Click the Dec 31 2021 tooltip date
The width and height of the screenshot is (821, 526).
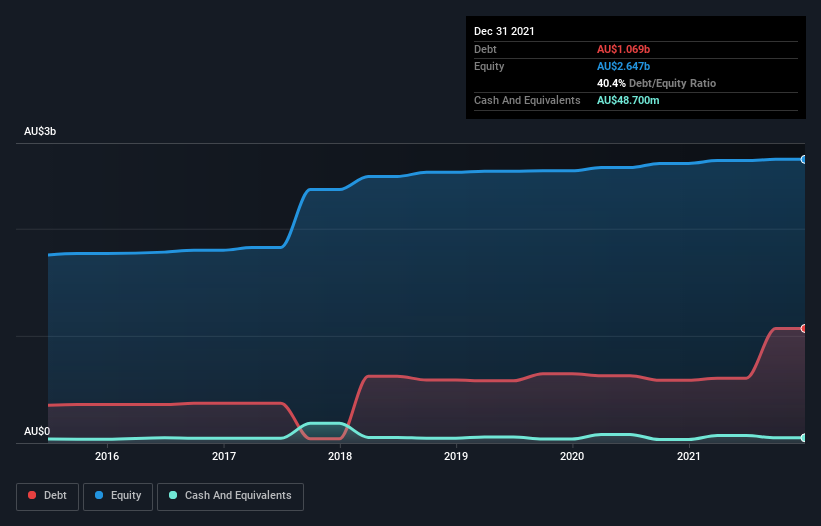click(504, 31)
